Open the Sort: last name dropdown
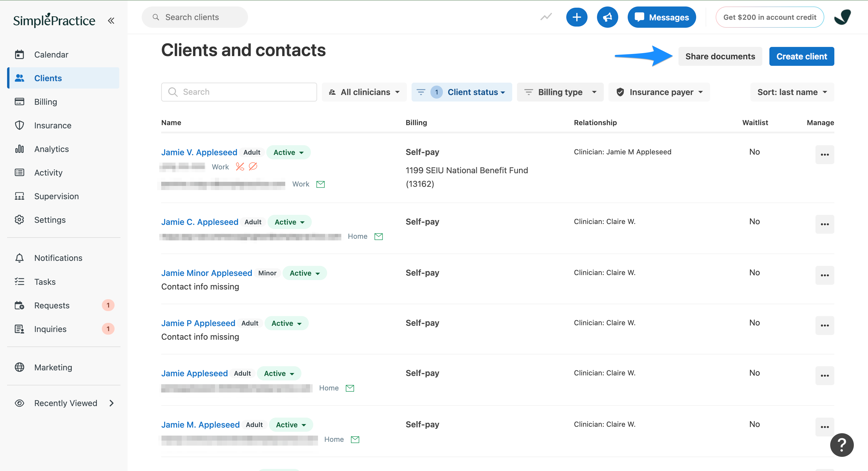Screen dimensions: 868x471 pyautogui.click(x=792, y=92)
